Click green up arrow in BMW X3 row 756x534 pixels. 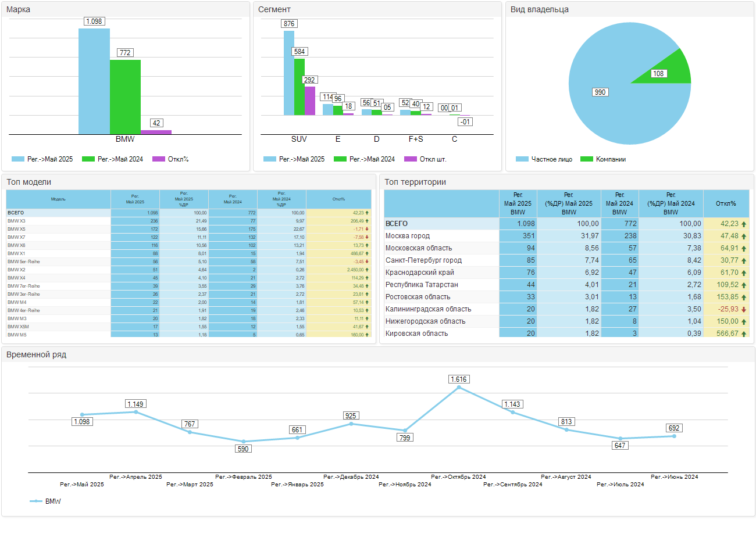click(367, 221)
